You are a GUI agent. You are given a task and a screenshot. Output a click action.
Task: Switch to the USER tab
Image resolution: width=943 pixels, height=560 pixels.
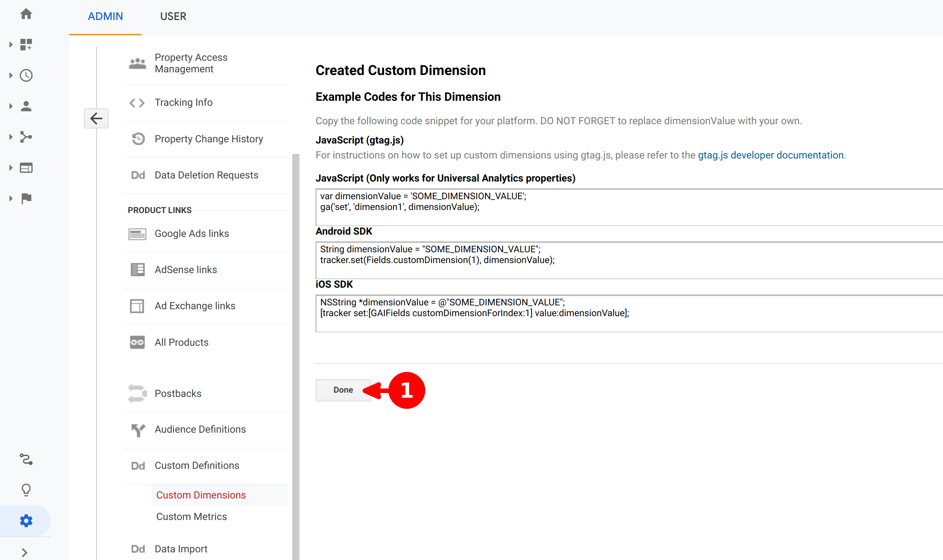173,17
